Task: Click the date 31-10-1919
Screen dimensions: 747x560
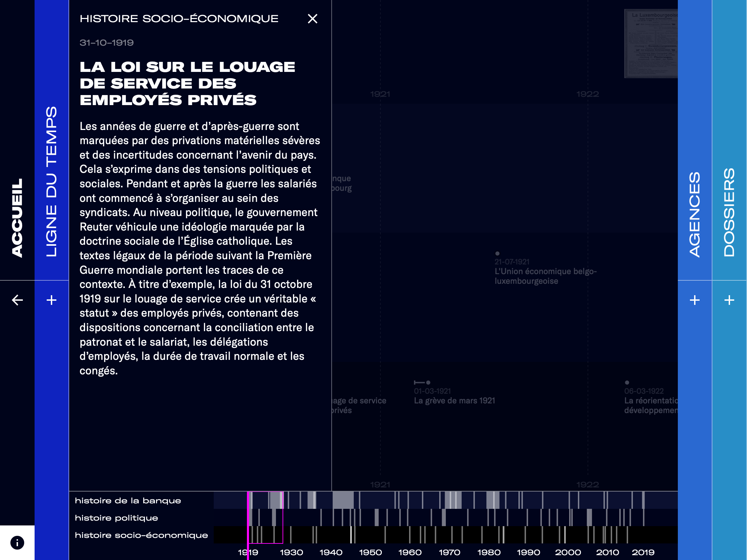Action: click(x=107, y=43)
